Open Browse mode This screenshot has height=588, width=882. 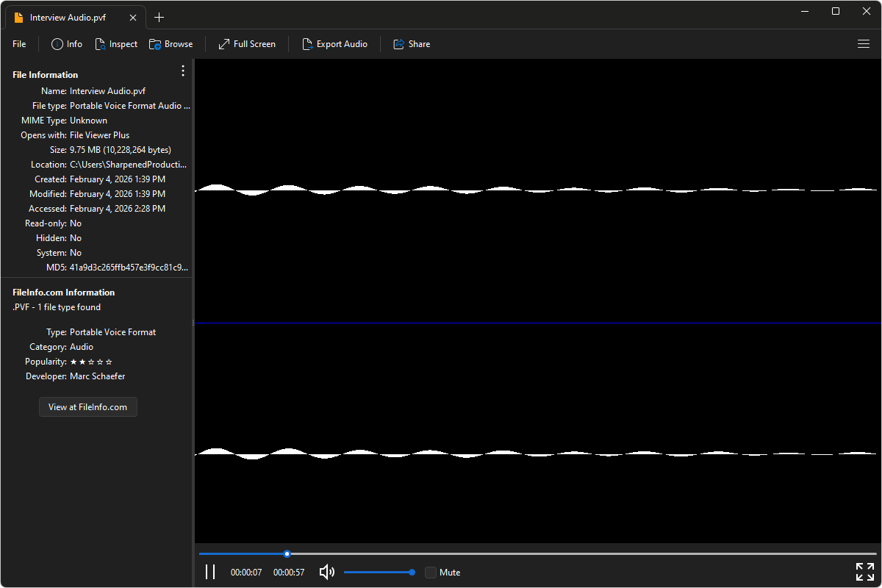point(171,44)
